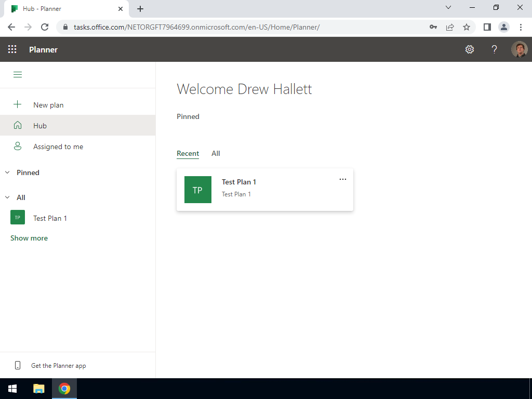532x399 pixels.
Task: Close the Hub - Planner tab
Action: [x=121, y=9]
